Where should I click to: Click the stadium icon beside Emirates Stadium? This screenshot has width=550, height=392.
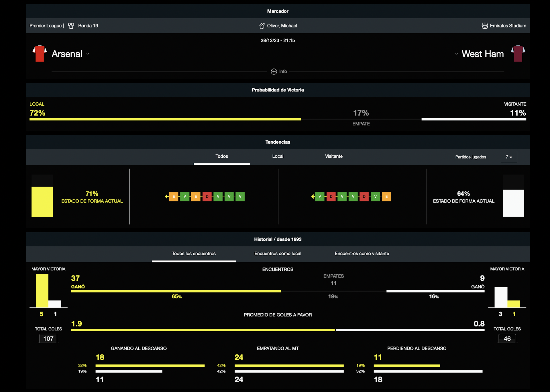tap(485, 26)
